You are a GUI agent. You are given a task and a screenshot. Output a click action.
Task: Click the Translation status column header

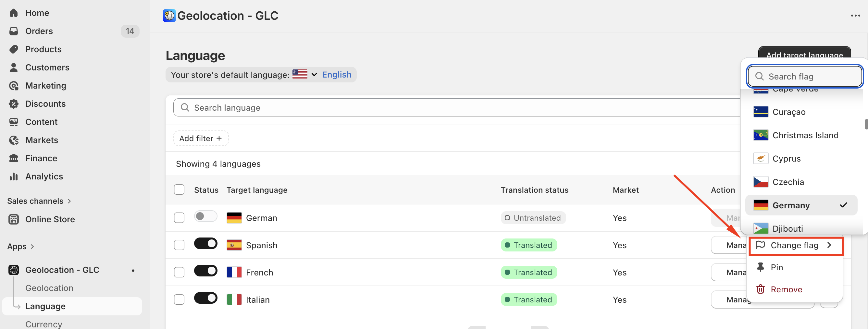(x=534, y=190)
